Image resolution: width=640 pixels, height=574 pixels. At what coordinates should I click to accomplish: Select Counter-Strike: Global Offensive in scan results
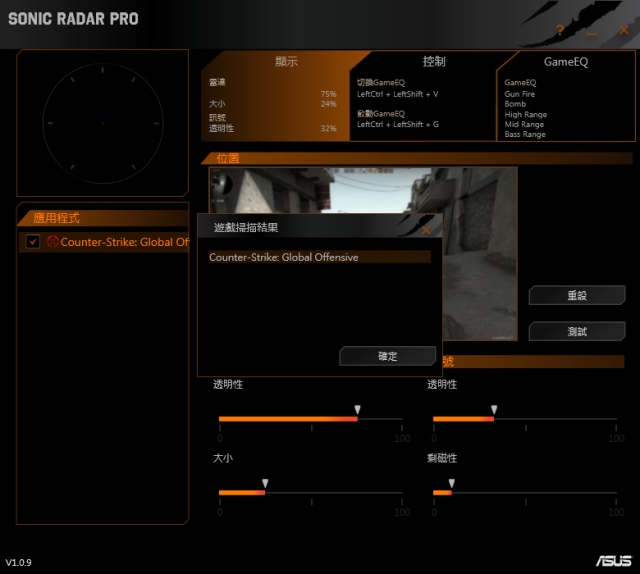[319, 257]
